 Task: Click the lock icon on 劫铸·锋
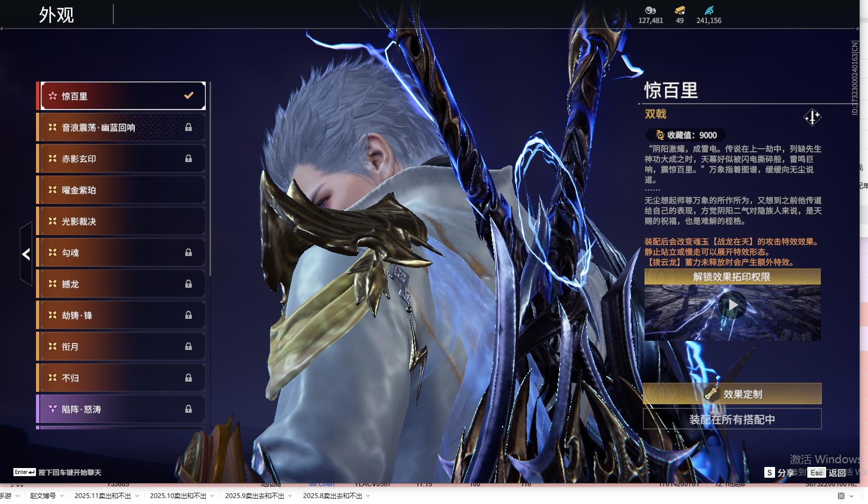pyautogui.click(x=189, y=315)
